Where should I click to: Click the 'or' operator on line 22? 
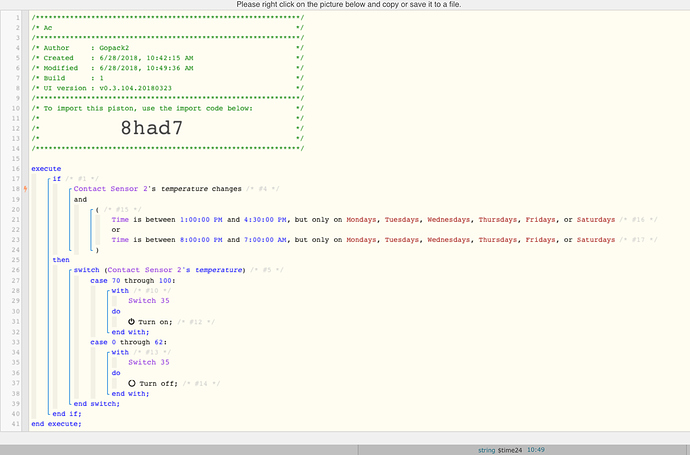click(116, 230)
